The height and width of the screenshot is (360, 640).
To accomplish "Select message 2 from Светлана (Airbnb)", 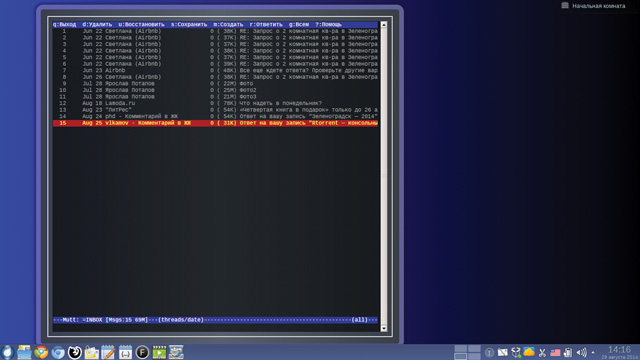I will click(x=215, y=38).
